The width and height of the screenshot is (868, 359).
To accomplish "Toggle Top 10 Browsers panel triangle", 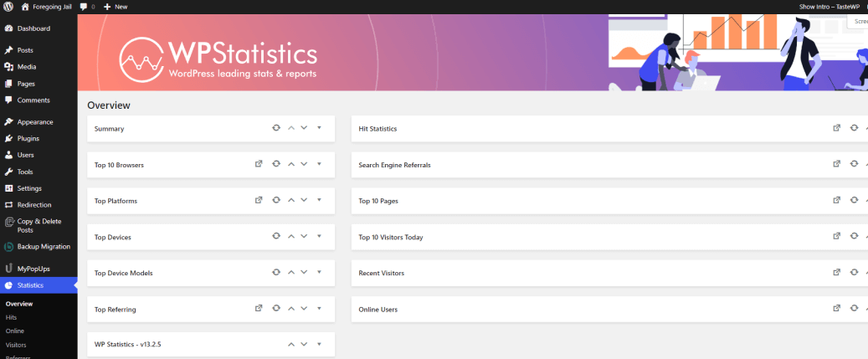I will point(320,164).
